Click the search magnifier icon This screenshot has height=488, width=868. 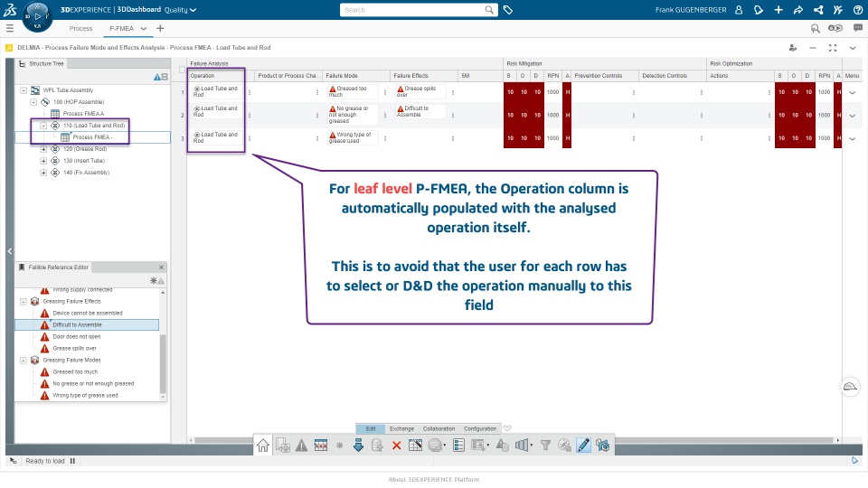pos(489,10)
